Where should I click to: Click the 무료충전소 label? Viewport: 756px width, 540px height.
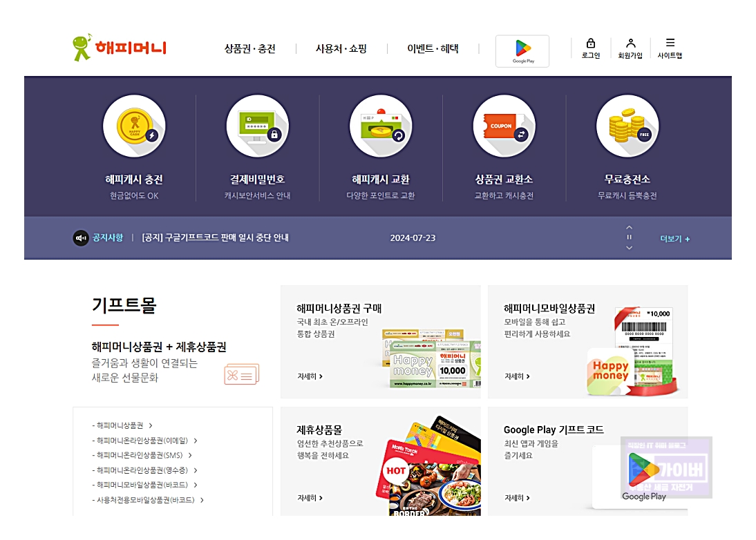point(627,180)
